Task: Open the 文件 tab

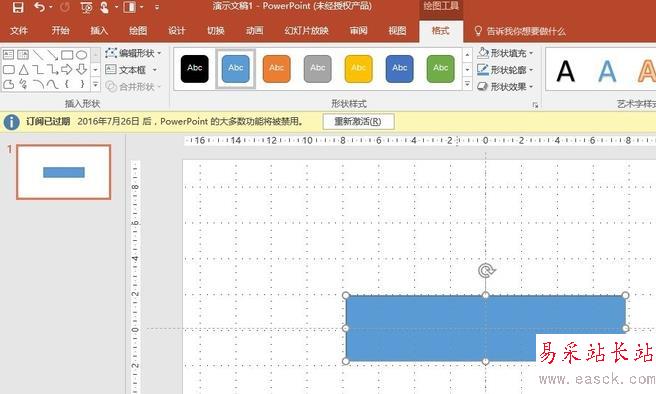Action: tap(19, 31)
